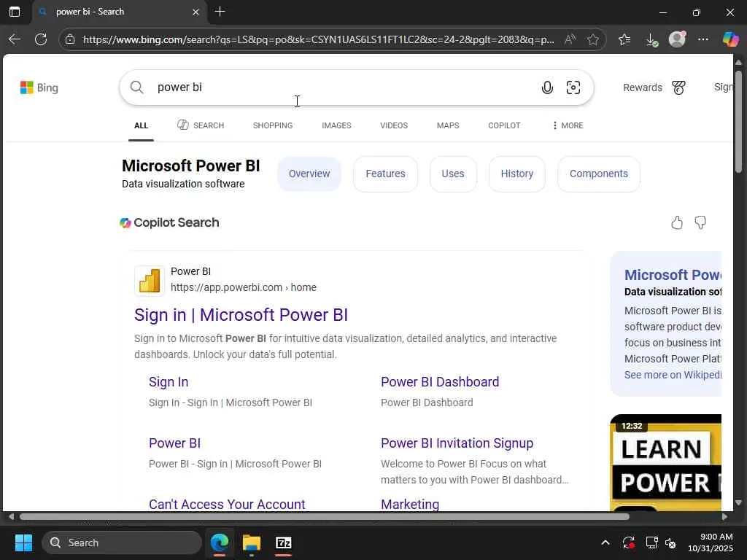The width and height of the screenshot is (747, 560).
Task: Open the Copilot sidebar icon
Action: (730, 39)
